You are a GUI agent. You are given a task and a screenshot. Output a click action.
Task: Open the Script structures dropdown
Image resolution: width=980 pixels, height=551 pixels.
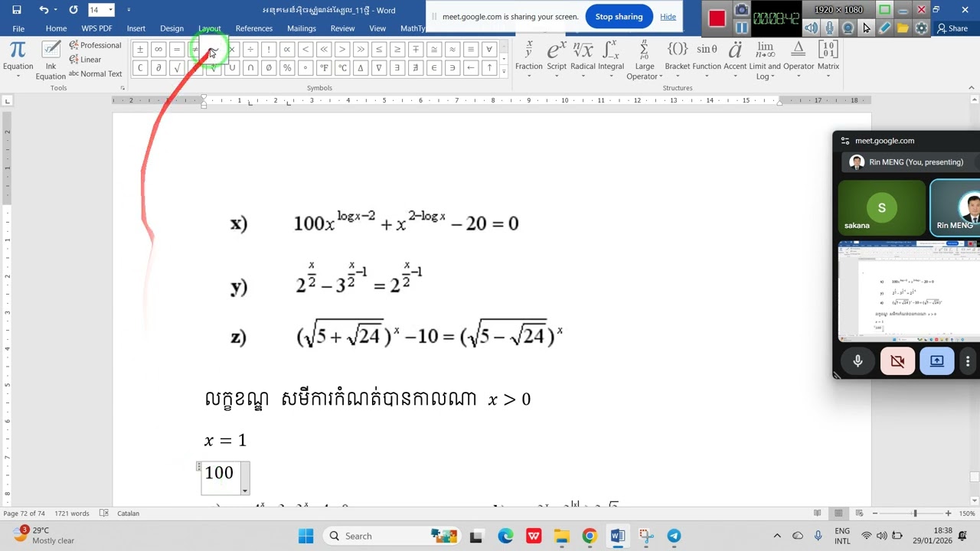pos(557,60)
